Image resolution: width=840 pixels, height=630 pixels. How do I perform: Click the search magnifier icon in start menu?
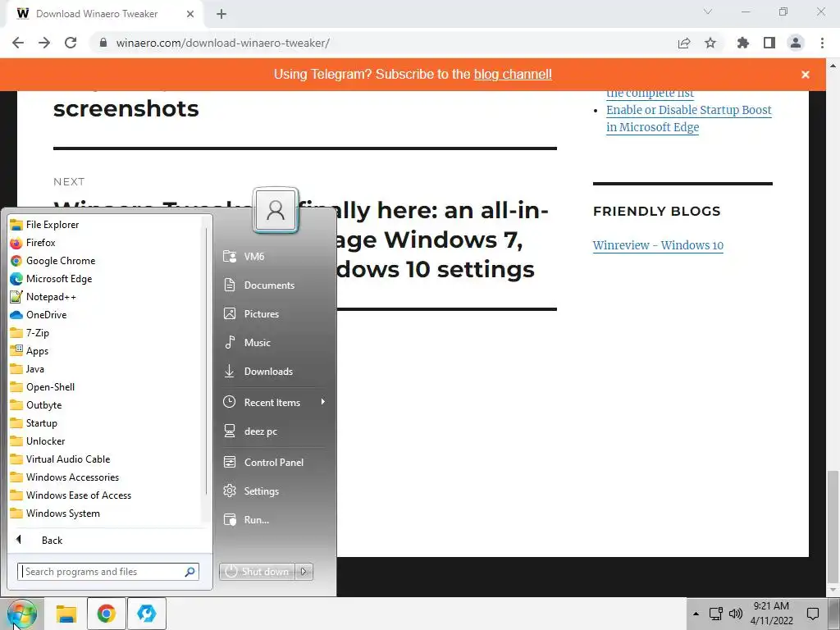189,572
